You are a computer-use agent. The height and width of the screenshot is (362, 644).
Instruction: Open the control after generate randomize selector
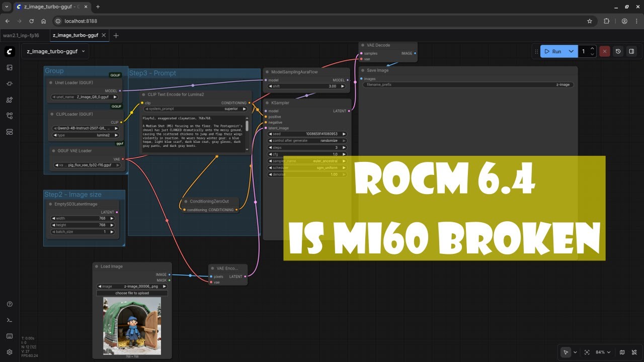pos(306,141)
